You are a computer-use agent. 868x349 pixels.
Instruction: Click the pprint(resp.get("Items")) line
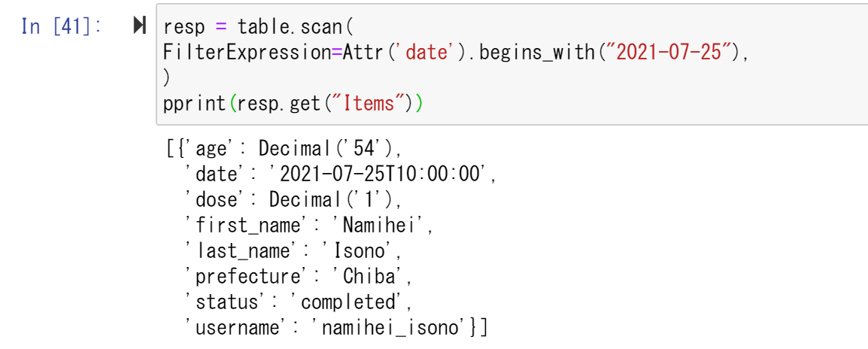click(x=293, y=104)
